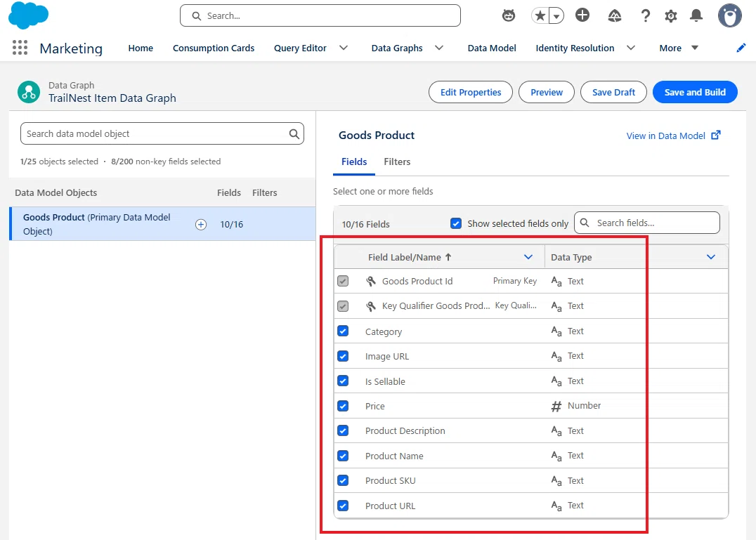Click the pencil edit navigation icon
The width and height of the screenshot is (756, 540).
[x=741, y=48]
